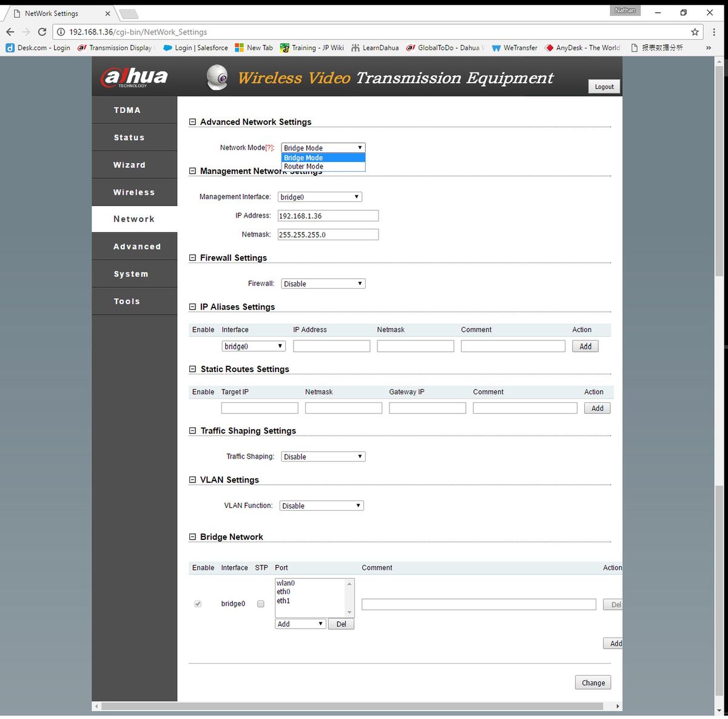Click the Dahua logo

134,77
